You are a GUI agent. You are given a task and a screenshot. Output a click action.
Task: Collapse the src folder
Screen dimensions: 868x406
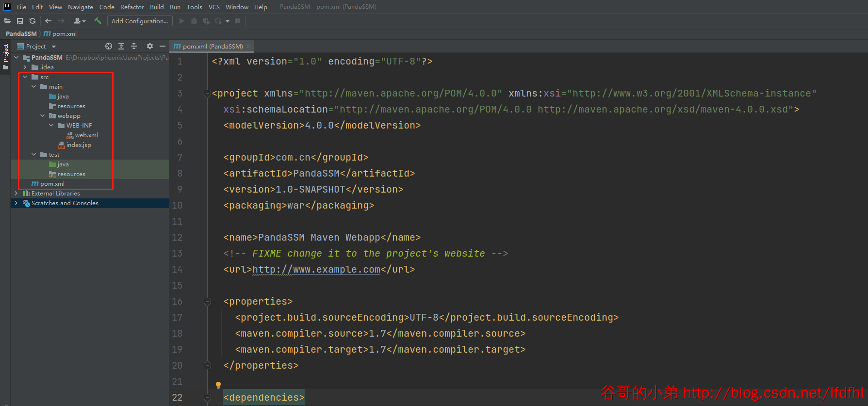[x=25, y=77]
